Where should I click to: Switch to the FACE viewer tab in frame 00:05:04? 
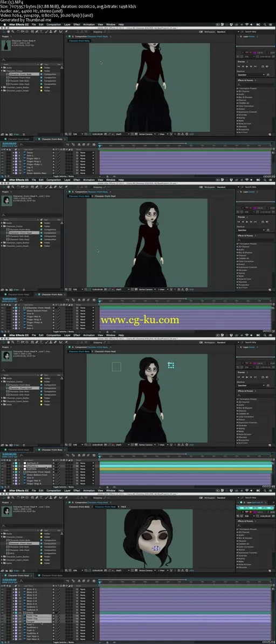click(x=123, y=507)
